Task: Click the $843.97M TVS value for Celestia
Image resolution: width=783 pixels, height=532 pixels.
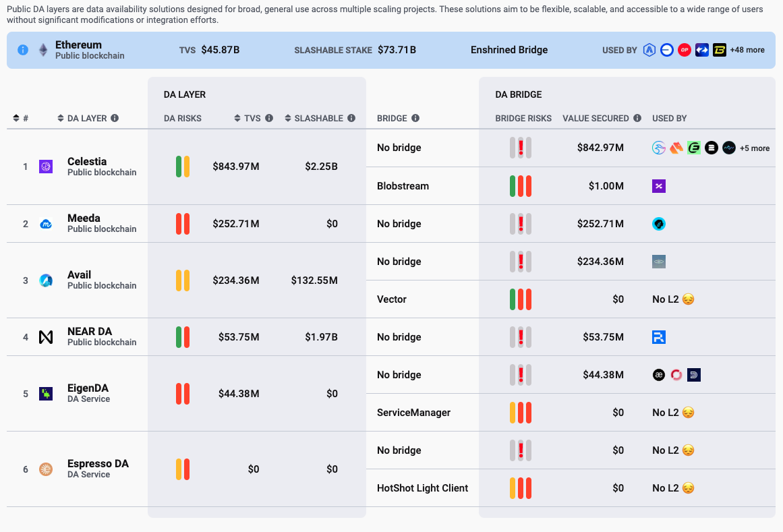Action: (235, 167)
